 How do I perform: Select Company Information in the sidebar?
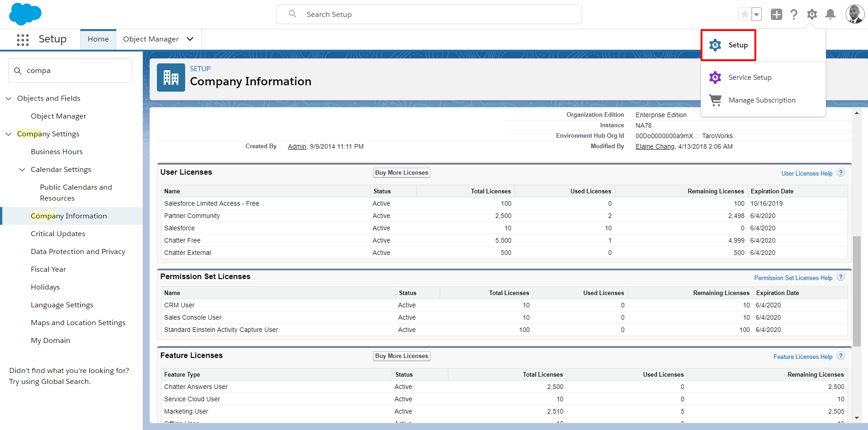69,216
